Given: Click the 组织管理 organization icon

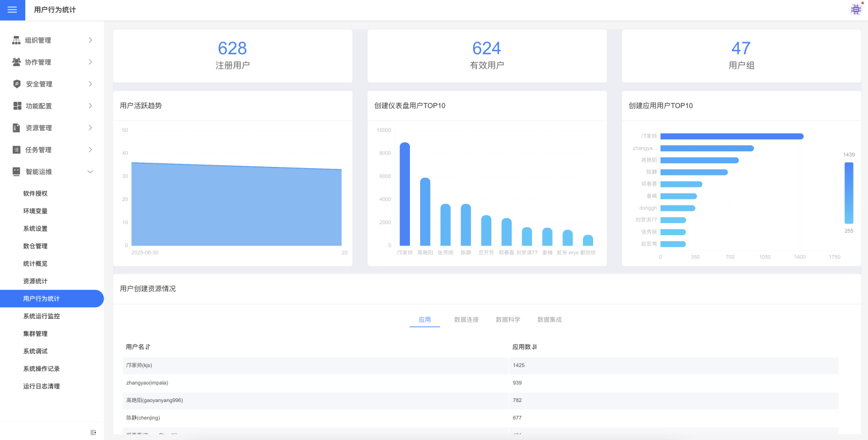Looking at the screenshot, I should tap(17, 40).
